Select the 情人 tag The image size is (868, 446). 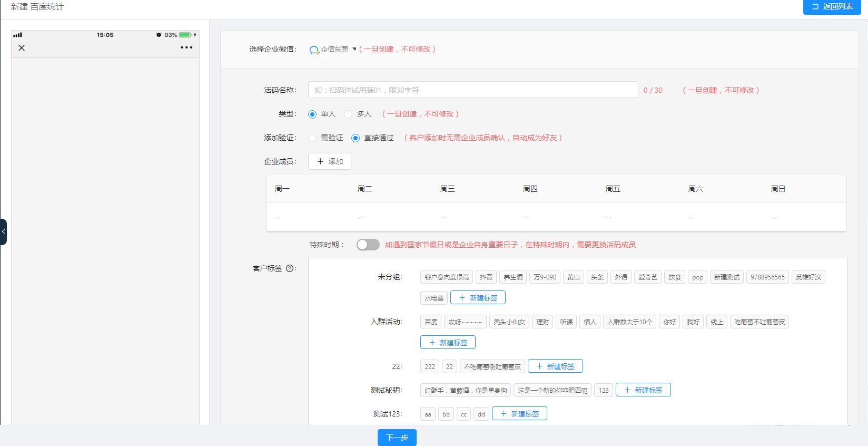(590, 322)
